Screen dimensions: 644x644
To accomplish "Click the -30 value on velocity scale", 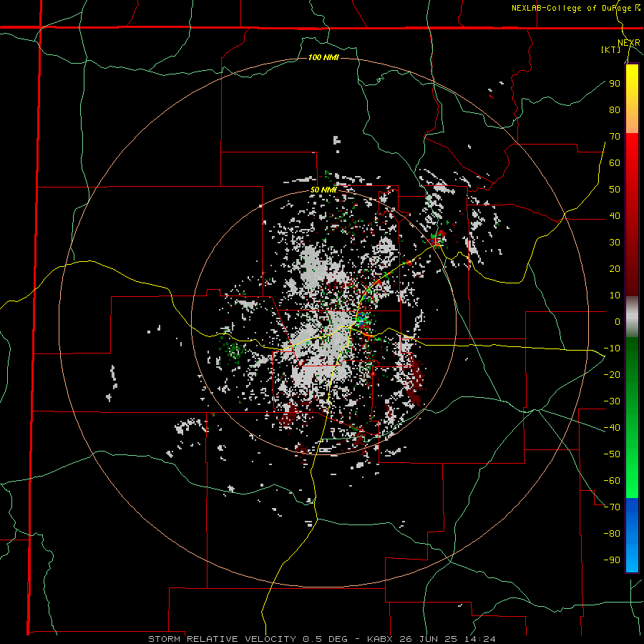I will click(x=612, y=401).
